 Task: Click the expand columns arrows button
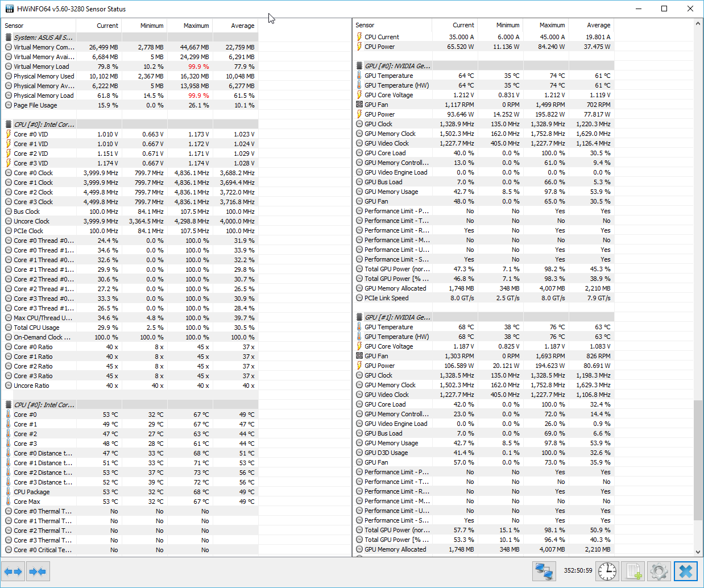pos(13,572)
